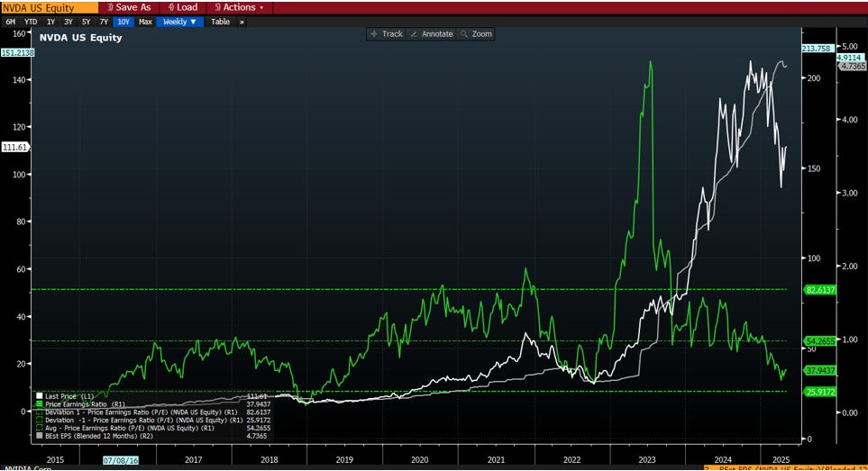
Task: Click the 4.9114 EPS axis tag
Action: point(849,58)
